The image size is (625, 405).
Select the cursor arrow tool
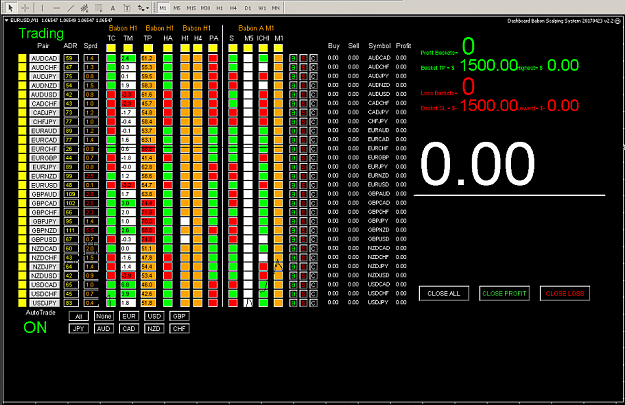(11, 8)
